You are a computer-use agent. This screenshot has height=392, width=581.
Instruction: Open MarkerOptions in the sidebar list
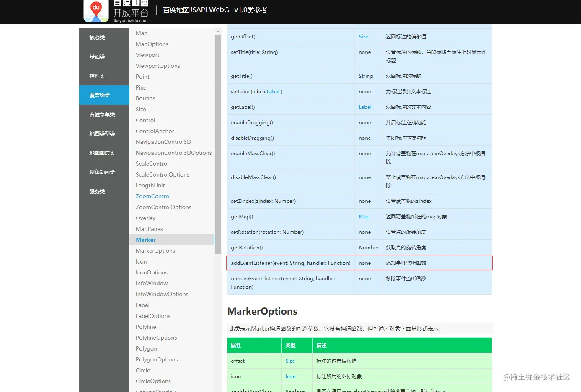155,251
